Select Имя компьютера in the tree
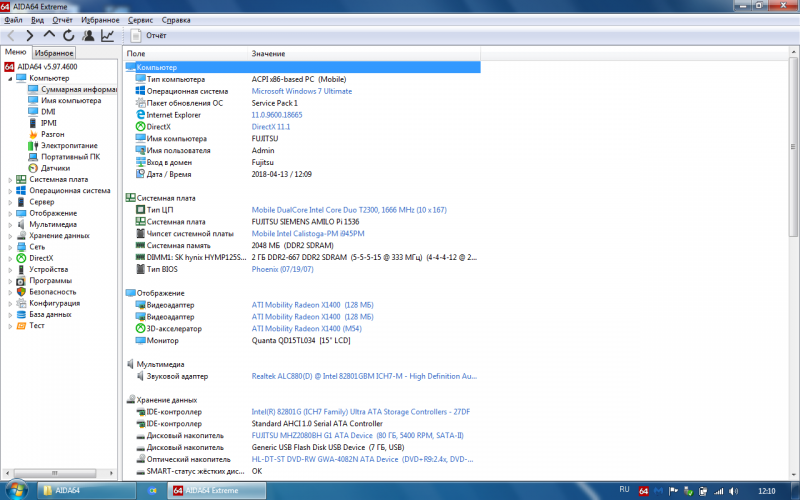Screen dimensions: 800x500 click(x=71, y=101)
